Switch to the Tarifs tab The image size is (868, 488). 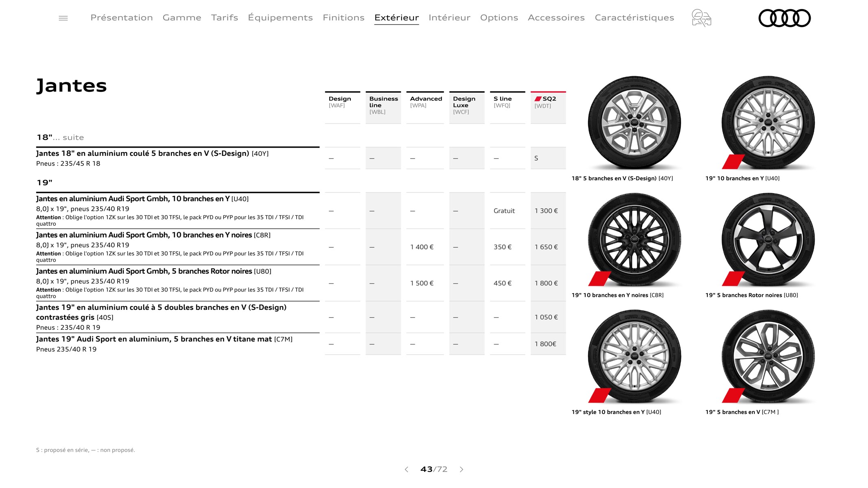225,17
